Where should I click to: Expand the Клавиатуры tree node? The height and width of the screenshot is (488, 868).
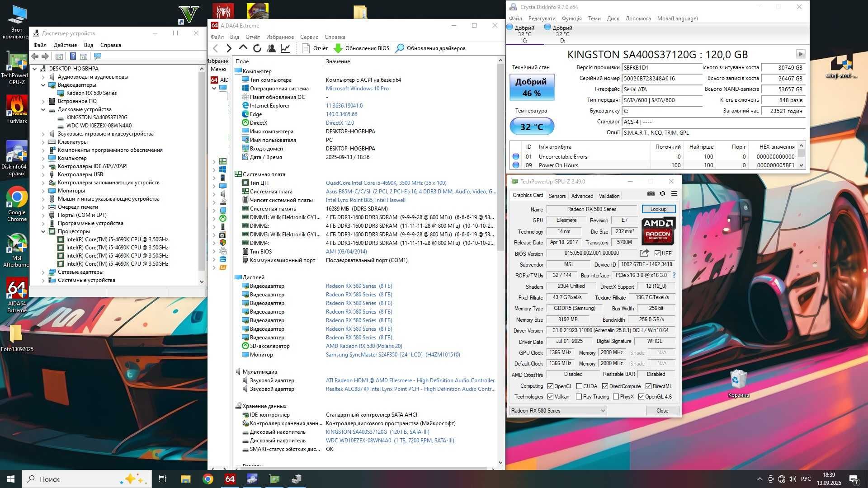[x=43, y=142]
